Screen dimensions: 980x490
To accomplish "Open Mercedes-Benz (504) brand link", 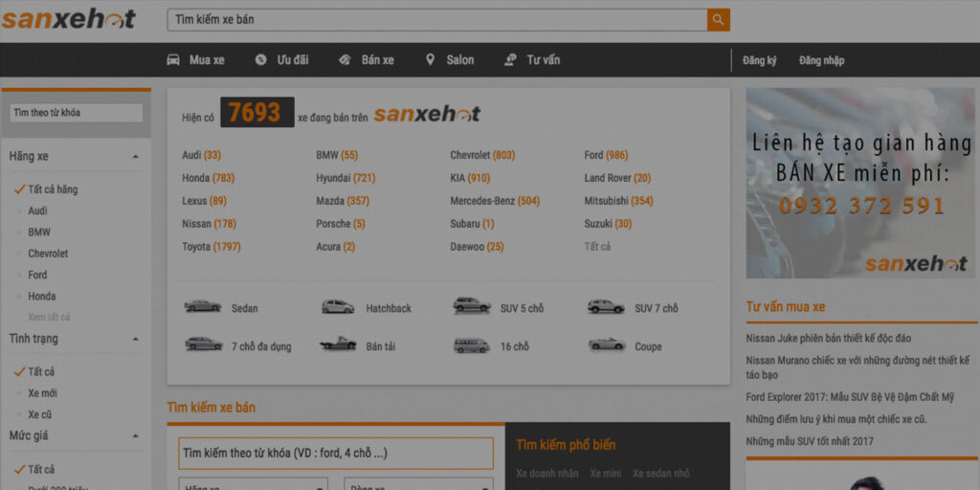I will [495, 201].
